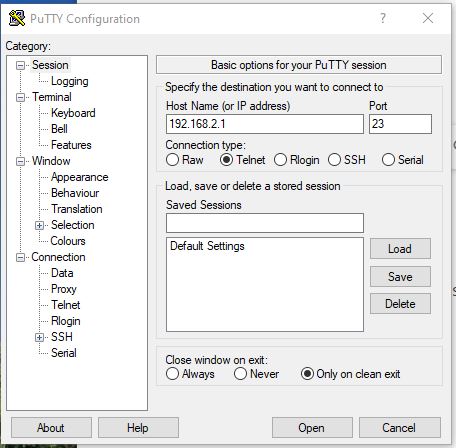Select SSH in the category tree
This screenshot has width=456, height=448.
click(x=62, y=337)
